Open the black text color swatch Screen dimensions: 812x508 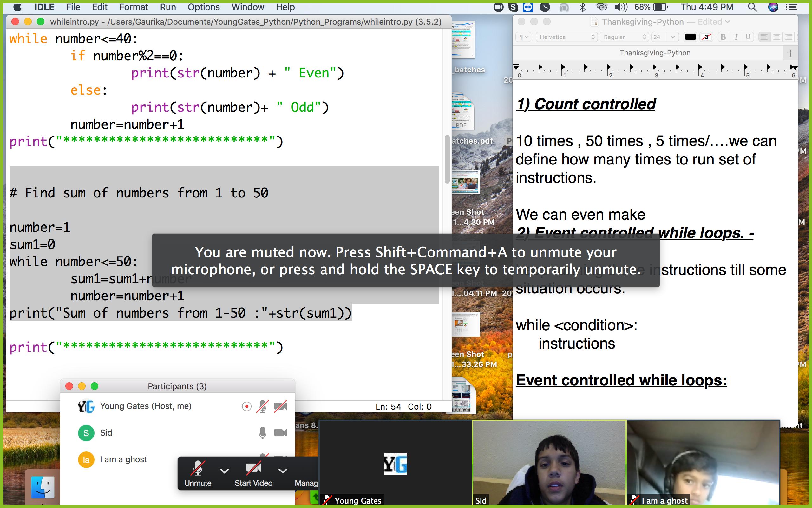[x=690, y=37]
